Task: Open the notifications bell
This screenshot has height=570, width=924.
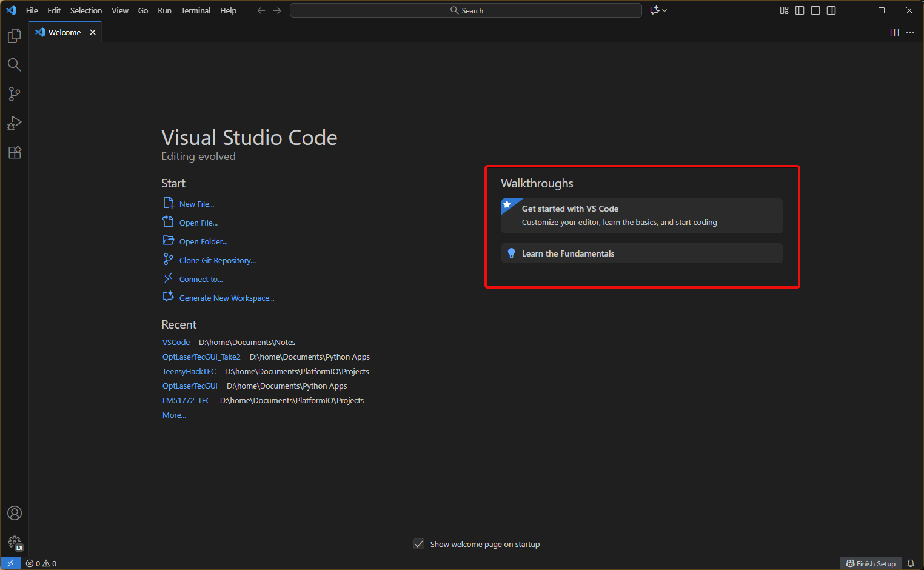Action: [911, 563]
